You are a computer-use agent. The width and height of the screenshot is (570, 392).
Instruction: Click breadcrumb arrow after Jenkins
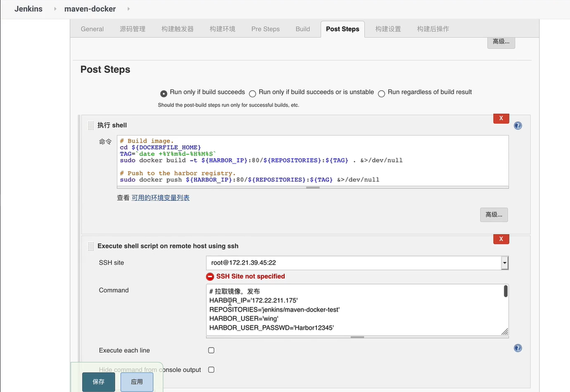(55, 9)
